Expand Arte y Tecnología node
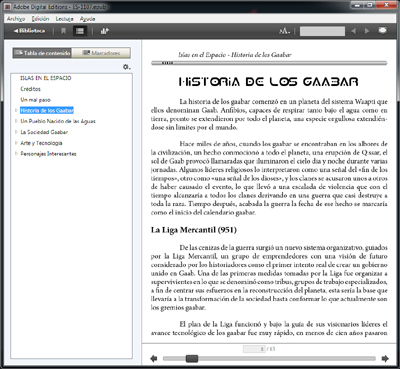400x369 pixels. pyautogui.click(x=16, y=143)
